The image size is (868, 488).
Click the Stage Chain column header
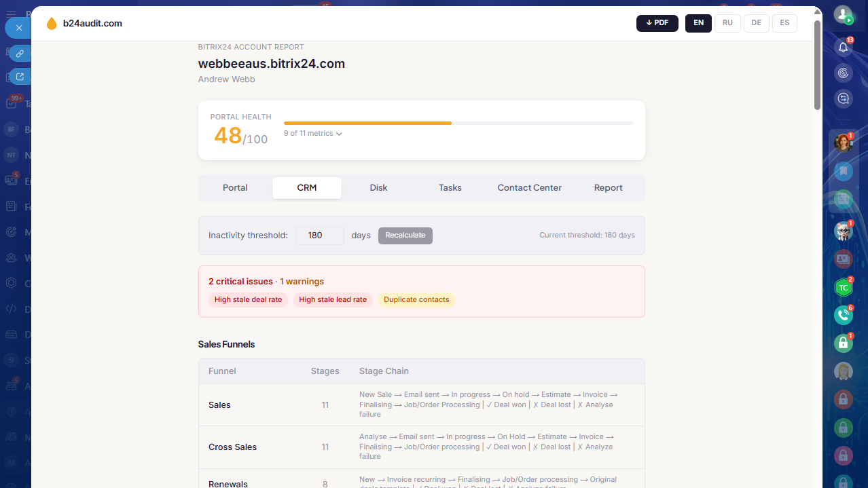click(384, 371)
